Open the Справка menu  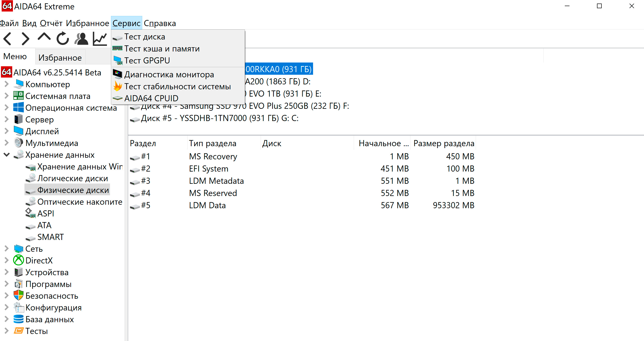(x=160, y=23)
